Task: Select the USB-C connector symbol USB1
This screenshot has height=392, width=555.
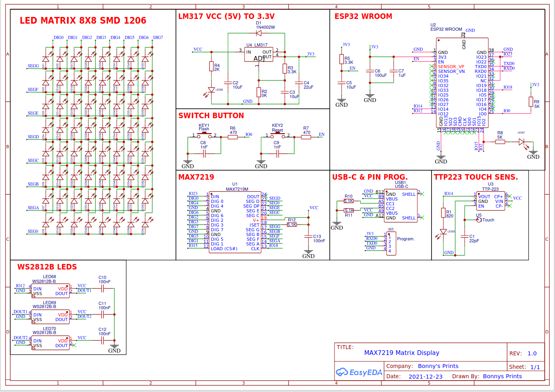Action: pyautogui.click(x=400, y=205)
